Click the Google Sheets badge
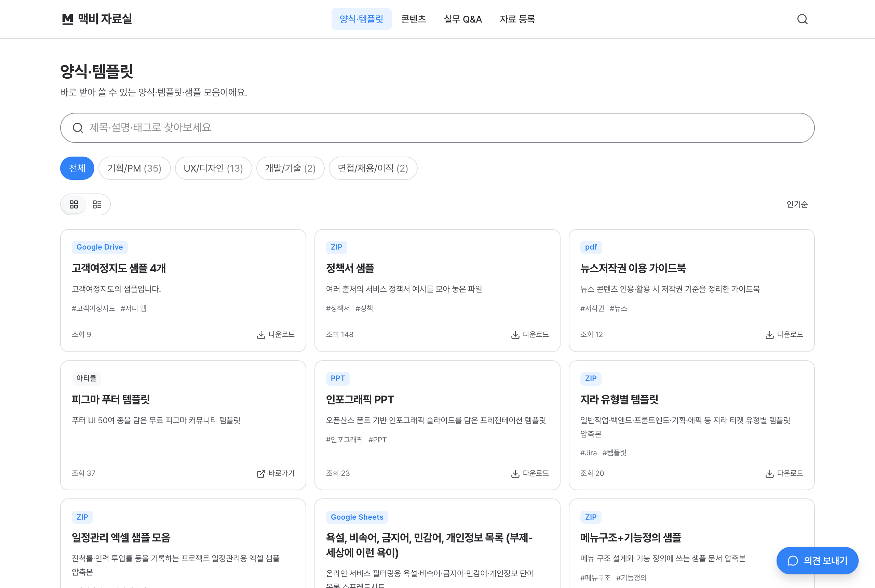This screenshot has height=588, width=875. pyautogui.click(x=357, y=517)
